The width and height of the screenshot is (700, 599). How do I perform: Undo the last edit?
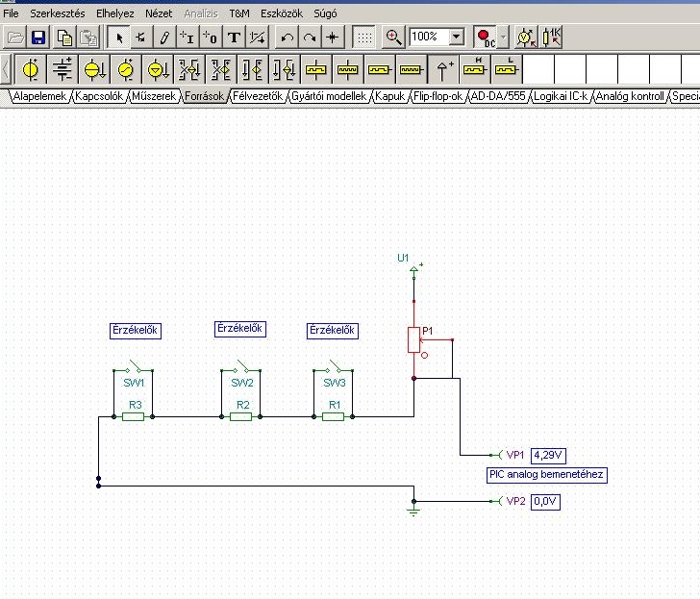287,37
